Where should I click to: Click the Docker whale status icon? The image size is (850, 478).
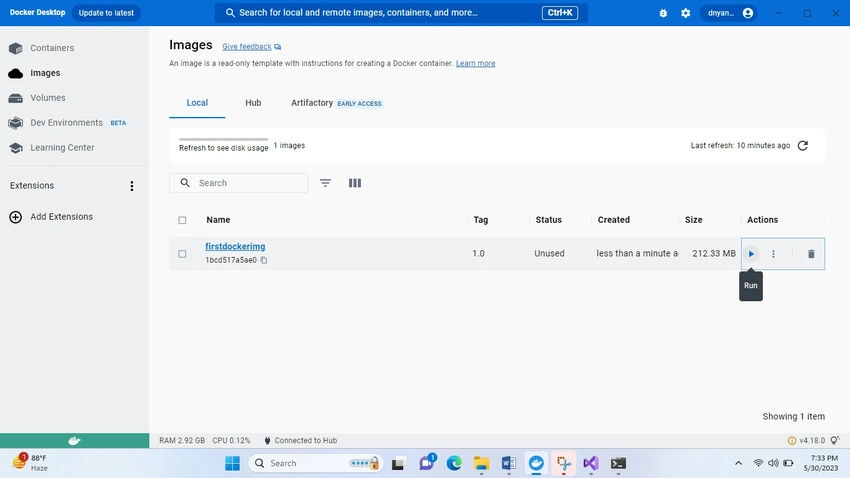(74, 441)
